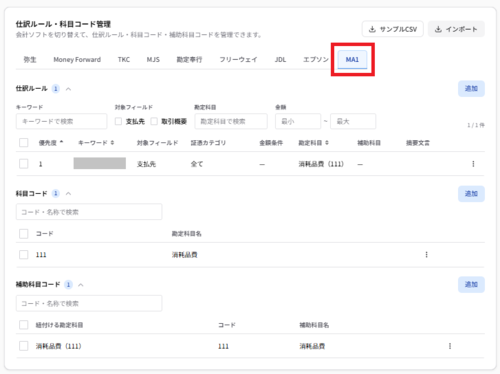Click the 補助科目名 column header
The height and width of the screenshot is (374, 500).
click(x=314, y=325)
